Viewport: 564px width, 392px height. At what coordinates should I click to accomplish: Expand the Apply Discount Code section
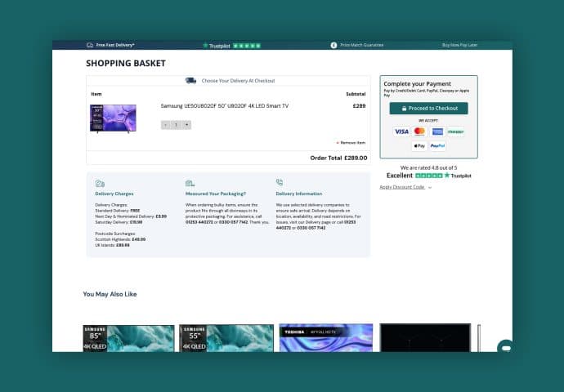coord(405,187)
